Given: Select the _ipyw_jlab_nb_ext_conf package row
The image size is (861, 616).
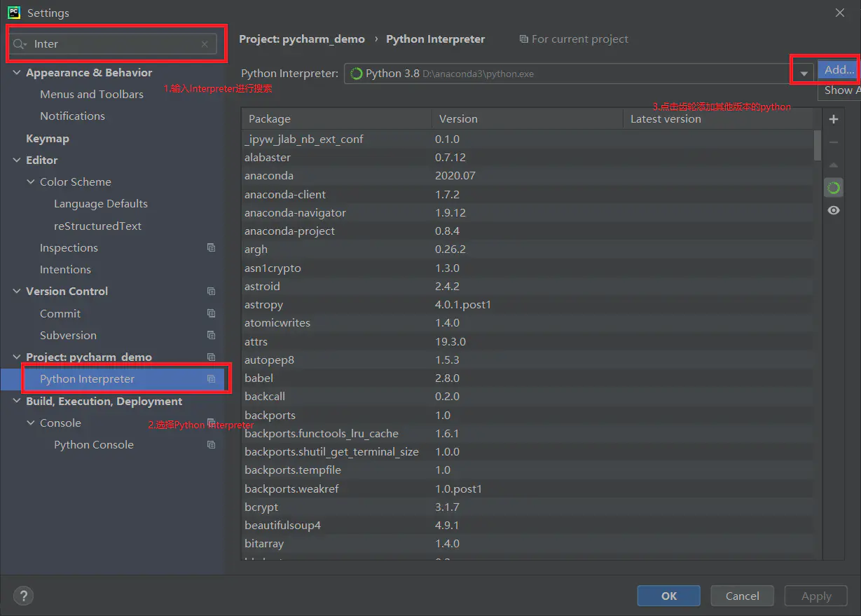Looking at the screenshot, I should [528, 139].
